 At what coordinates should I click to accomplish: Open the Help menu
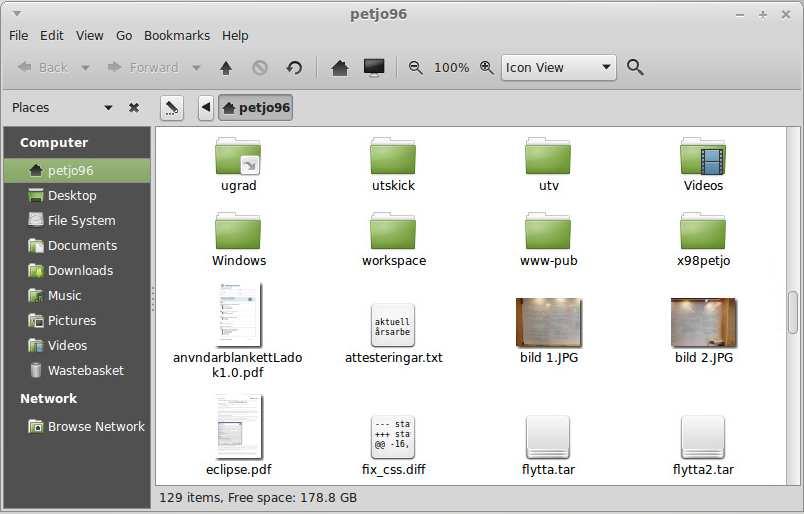tap(235, 35)
